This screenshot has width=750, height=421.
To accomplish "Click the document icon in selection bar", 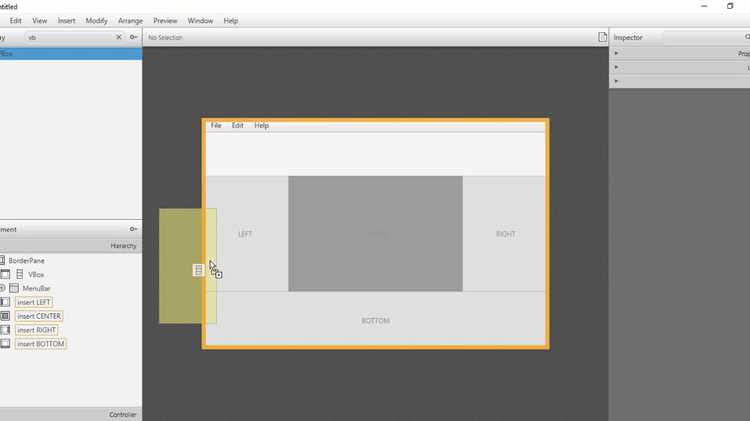I will (602, 37).
